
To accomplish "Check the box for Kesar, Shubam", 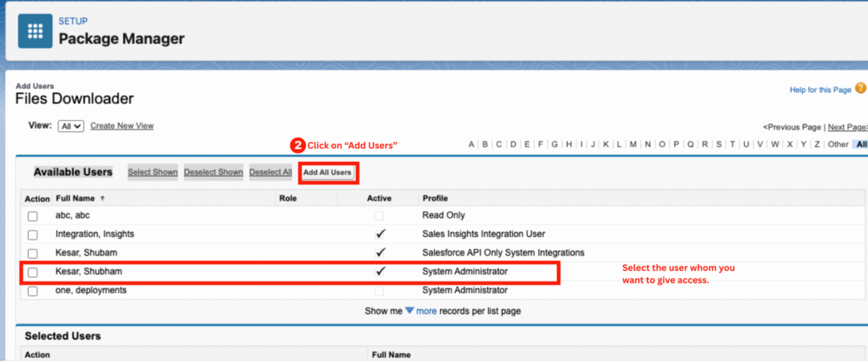I will point(33,253).
